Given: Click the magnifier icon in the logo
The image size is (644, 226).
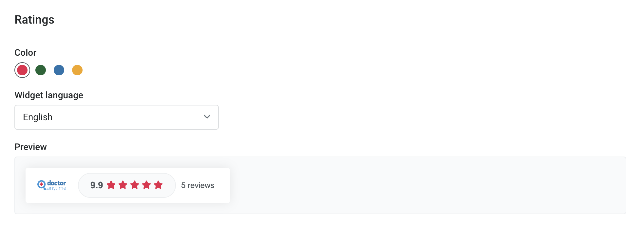Looking at the screenshot, I should tap(42, 185).
